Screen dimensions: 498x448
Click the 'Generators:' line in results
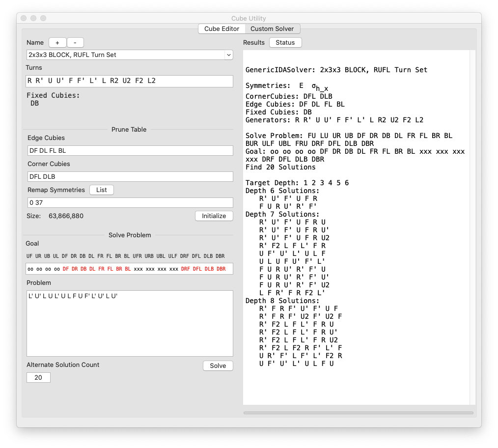[334, 120]
